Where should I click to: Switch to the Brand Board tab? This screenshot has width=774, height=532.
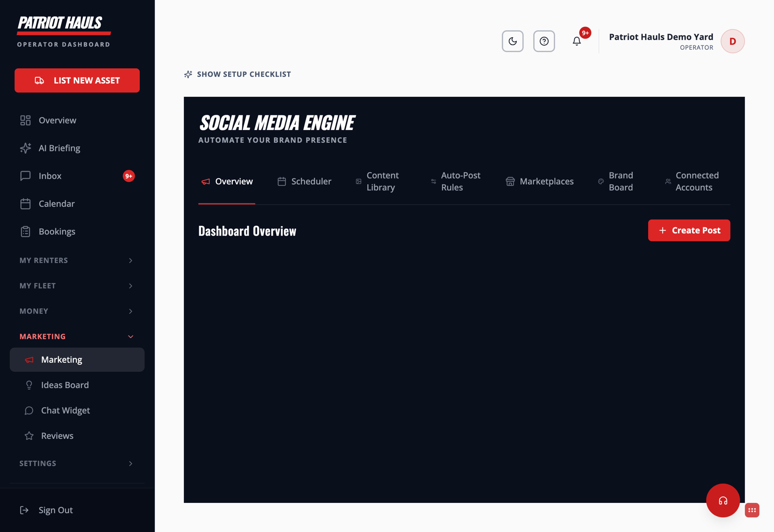pos(615,181)
